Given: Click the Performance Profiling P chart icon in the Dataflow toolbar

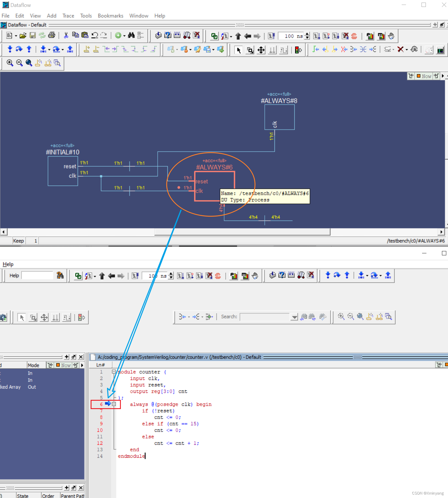Looking at the screenshot, I should pyautogui.click(x=370, y=36).
